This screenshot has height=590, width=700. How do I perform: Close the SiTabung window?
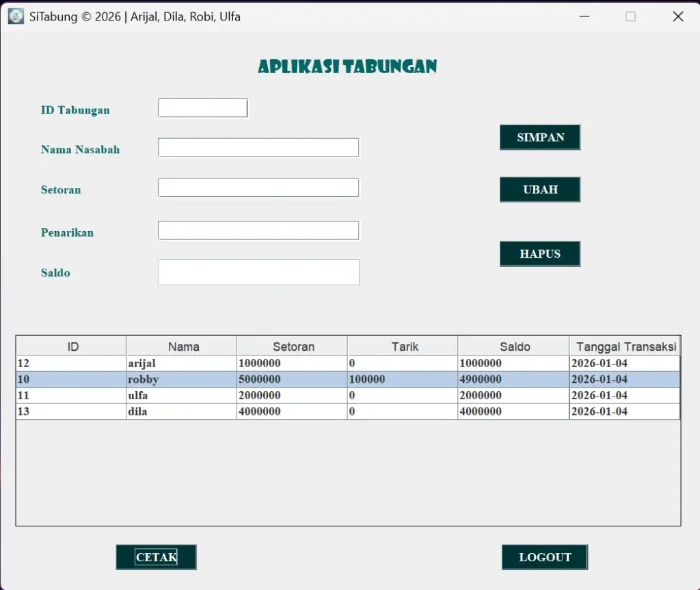[x=677, y=16]
